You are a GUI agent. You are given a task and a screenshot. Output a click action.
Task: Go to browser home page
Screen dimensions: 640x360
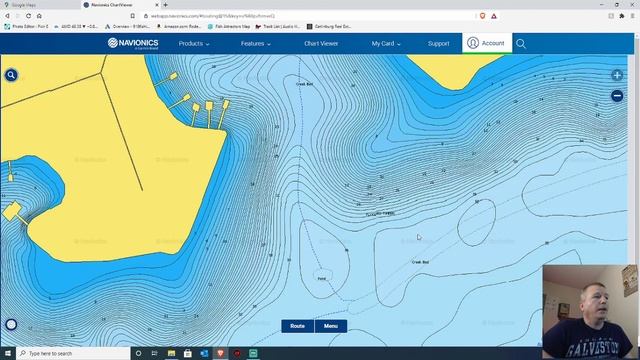coord(39,16)
